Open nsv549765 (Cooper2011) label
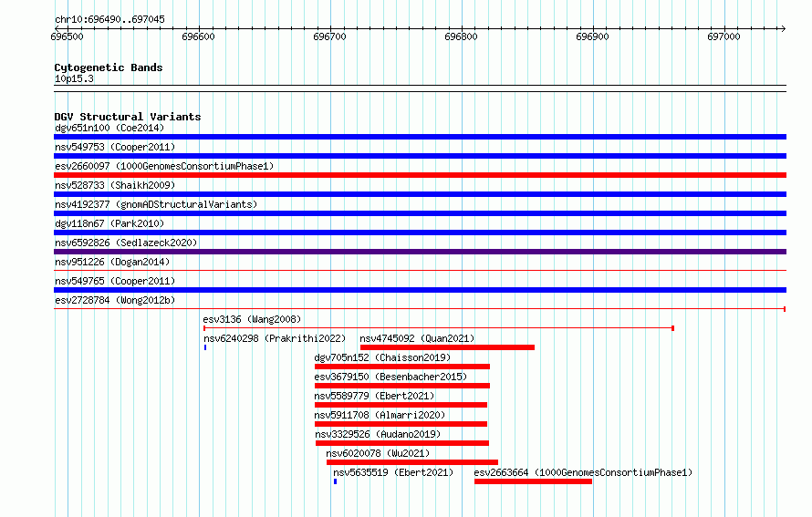Image resolution: width=812 pixels, height=517 pixels. (x=115, y=281)
